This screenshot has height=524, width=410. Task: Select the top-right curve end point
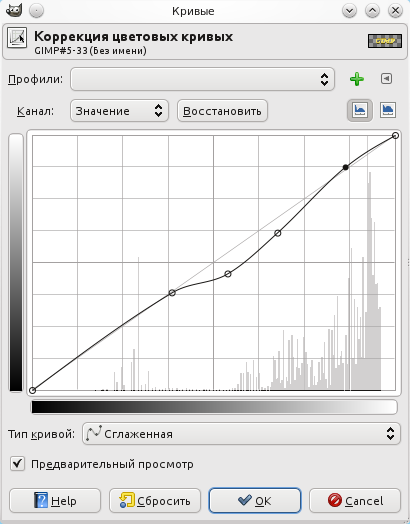pyautogui.click(x=395, y=135)
